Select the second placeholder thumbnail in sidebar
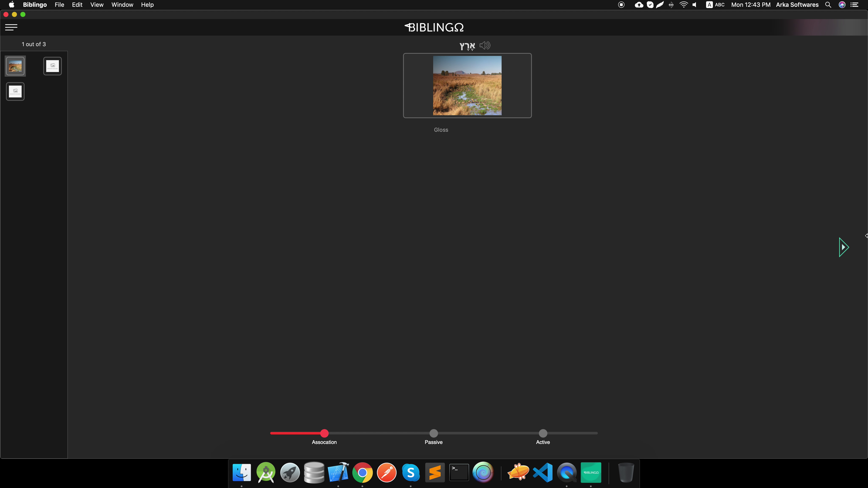Screen dimensions: 868x488 coord(53,66)
